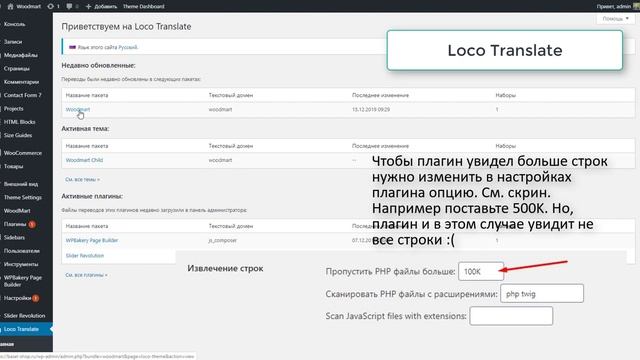
Task: Click the Плагины update count badge
Action: [x=32, y=224]
